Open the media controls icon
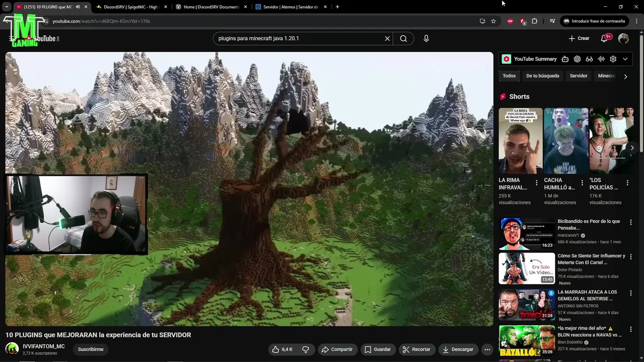Viewport: 644px width, 362px height. [552, 21]
